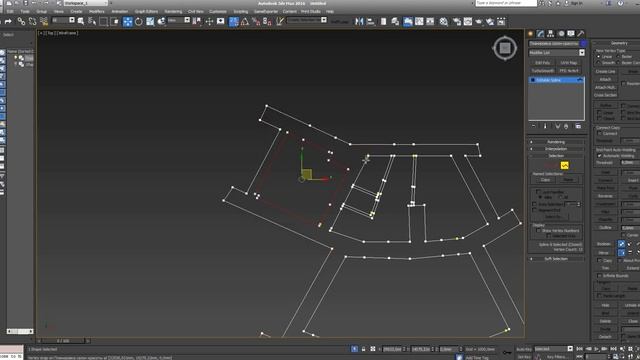640x360 pixels.
Task: Select the Linear vertex type radio
Action: (x=598, y=57)
